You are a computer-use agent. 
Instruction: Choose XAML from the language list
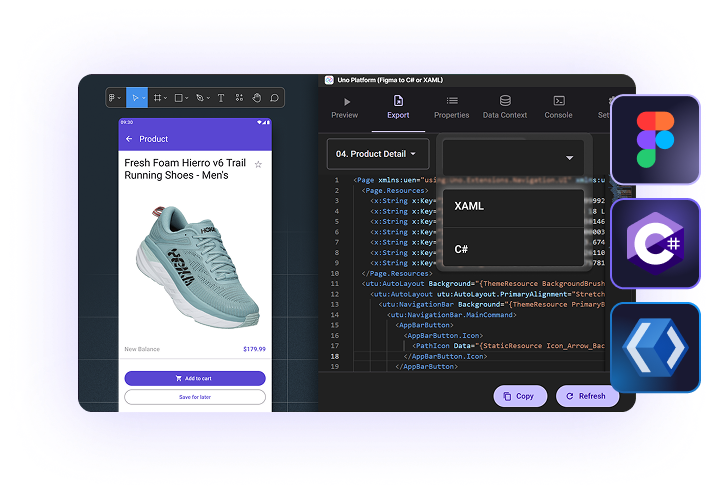pos(513,206)
